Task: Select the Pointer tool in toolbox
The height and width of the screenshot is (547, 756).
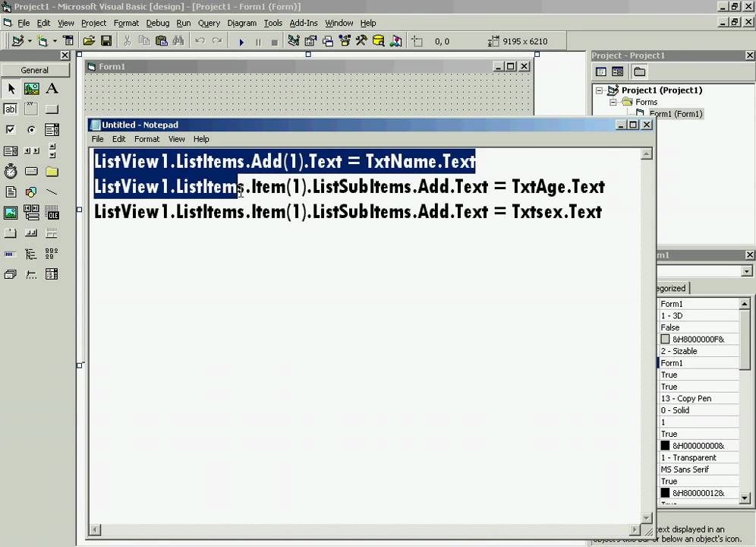Action: tap(11, 89)
